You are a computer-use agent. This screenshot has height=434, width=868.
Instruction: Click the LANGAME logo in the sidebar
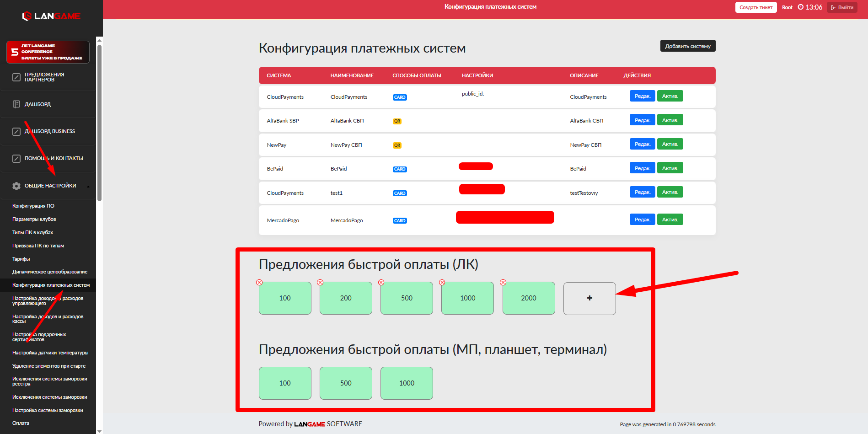point(51,16)
